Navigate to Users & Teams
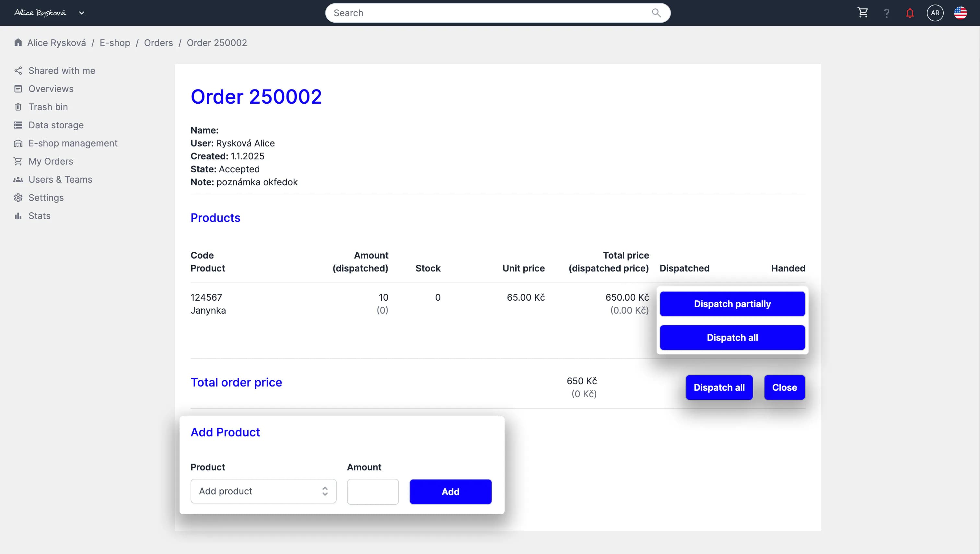 tap(60, 179)
